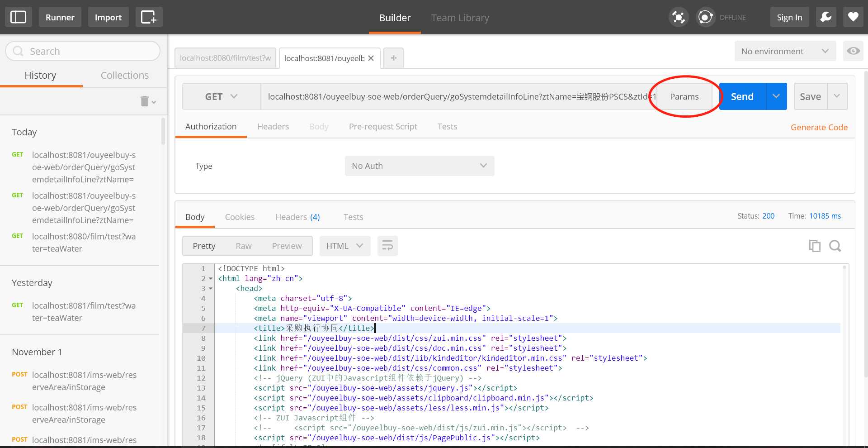Screen dimensions: 868x448
Task: Select the response Body tab
Action: [x=195, y=217]
